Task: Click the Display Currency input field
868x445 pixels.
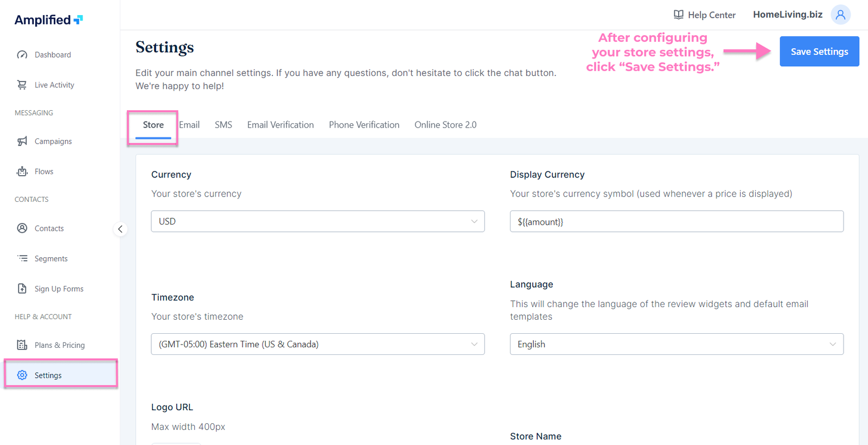Action: pos(676,221)
